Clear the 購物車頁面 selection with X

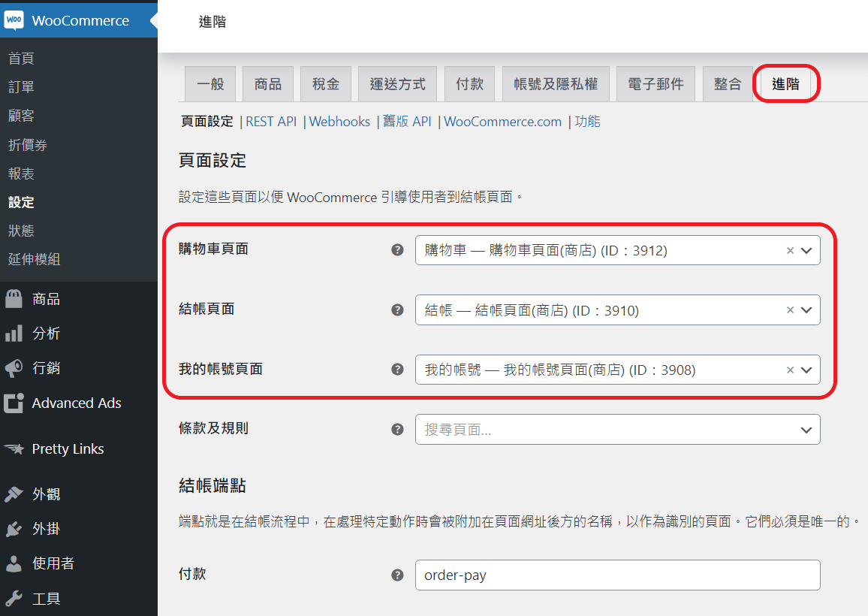point(790,250)
